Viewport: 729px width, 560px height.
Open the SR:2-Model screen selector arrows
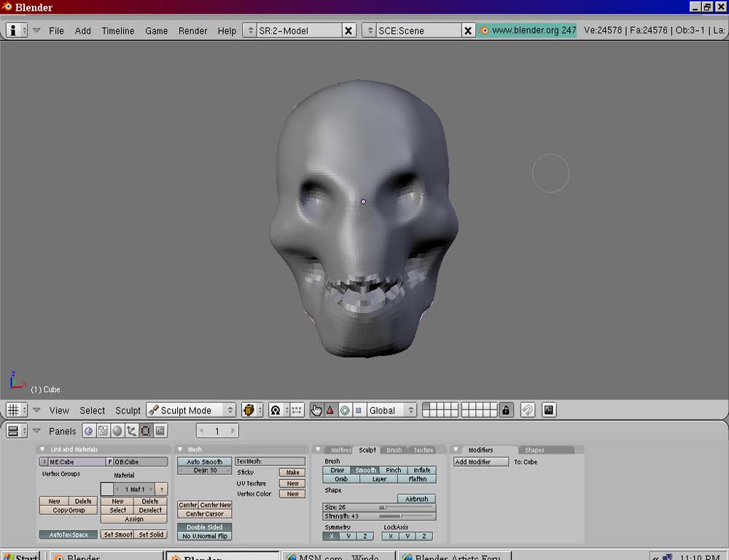coord(249,31)
